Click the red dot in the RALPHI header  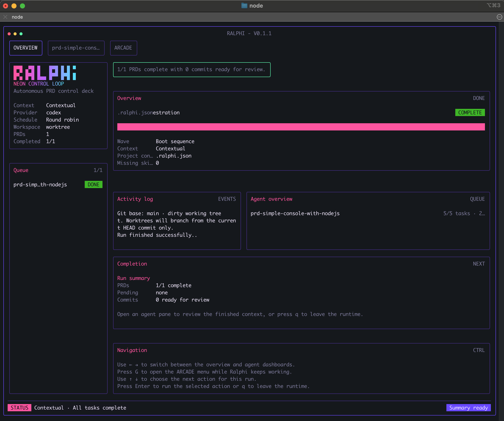point(9,34)
